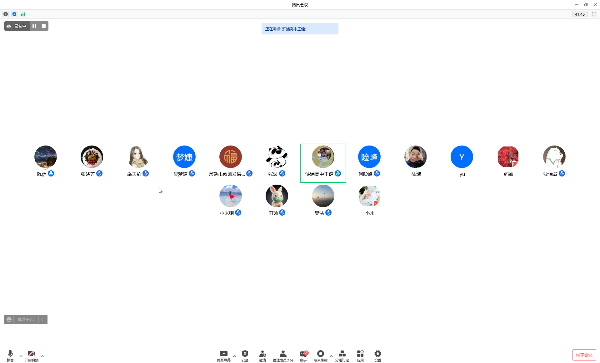Click the record circle icon in toolbar
The image size is (600, 363).
click(321, 355)
